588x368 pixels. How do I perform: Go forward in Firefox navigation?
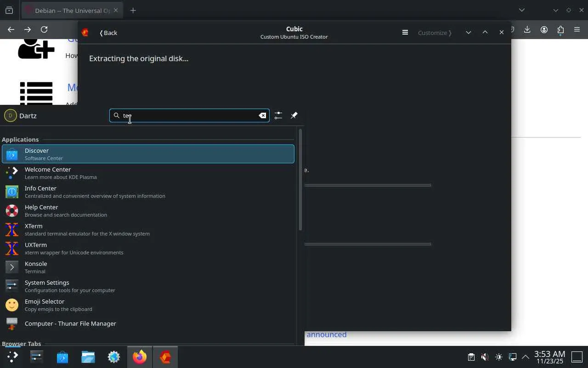tap(28, 29)
